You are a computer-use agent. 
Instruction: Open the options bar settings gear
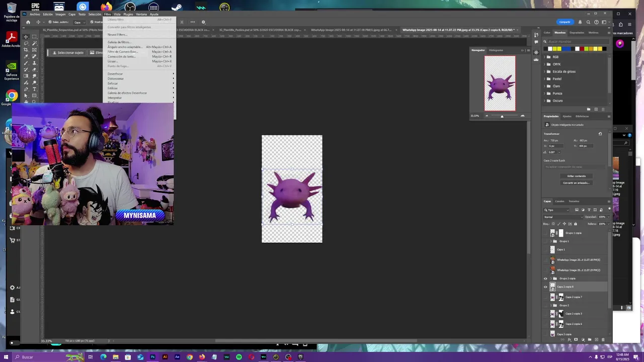point(203,22)
